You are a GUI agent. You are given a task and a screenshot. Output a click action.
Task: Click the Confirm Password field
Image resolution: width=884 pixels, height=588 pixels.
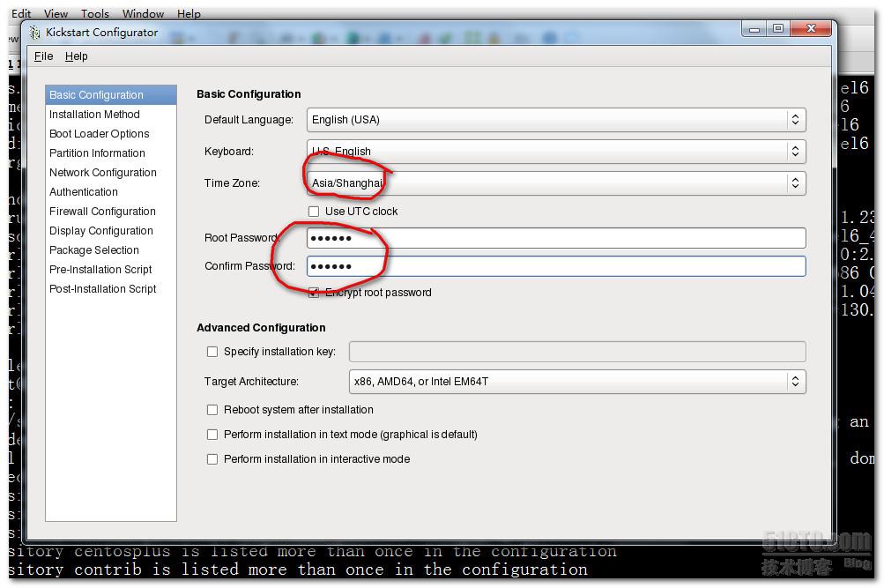(x=556, y=266)
